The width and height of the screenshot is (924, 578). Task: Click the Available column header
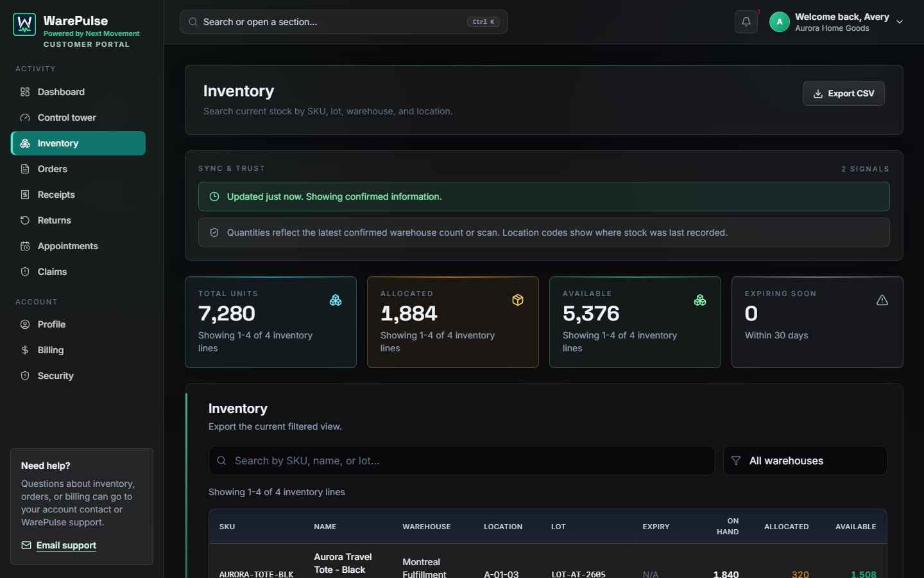(x=856, y=527)
